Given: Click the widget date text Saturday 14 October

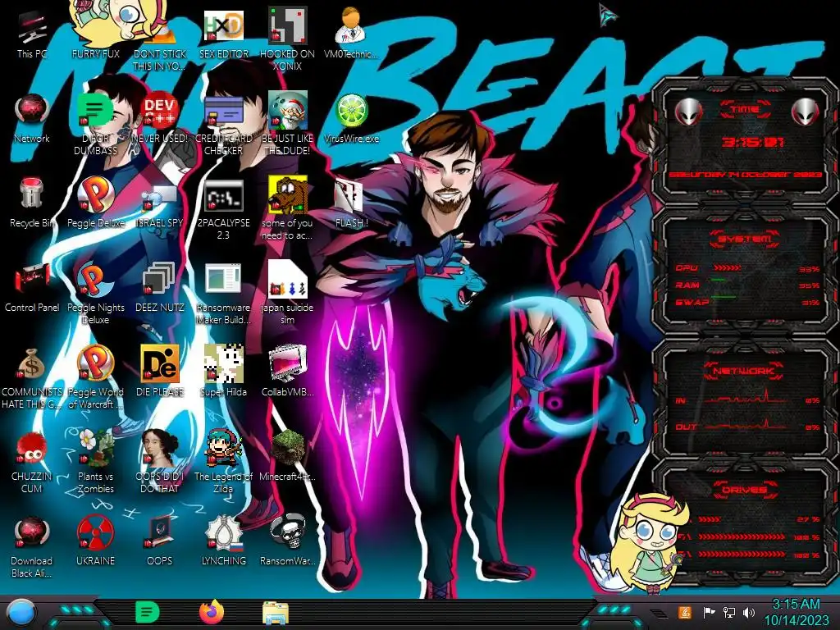Looking at the screenshot, I should (x=745, y=175).
